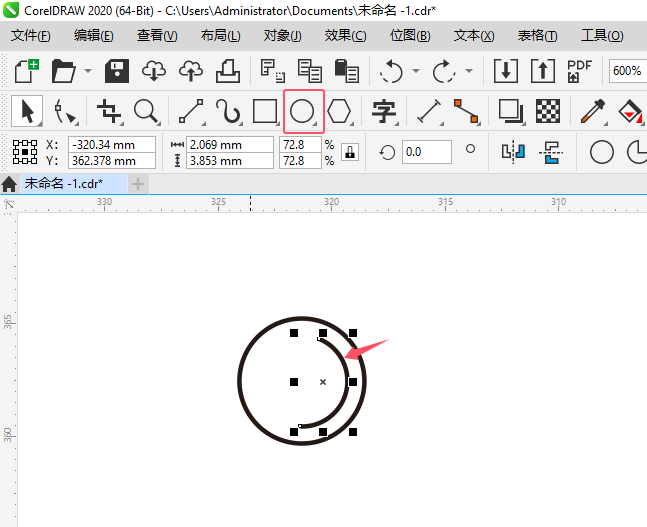Open the 表格(T) menu

coord(538,35)
